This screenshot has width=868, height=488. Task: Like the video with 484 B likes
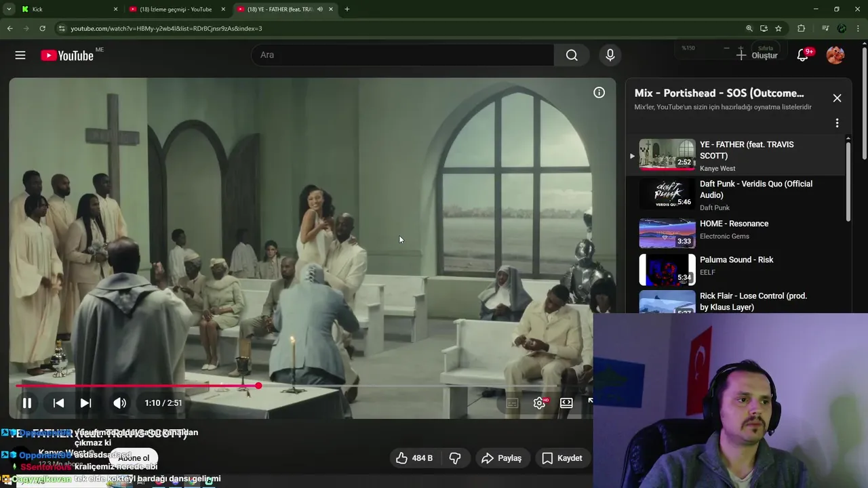pyautogui.click(x=414, y=458)
